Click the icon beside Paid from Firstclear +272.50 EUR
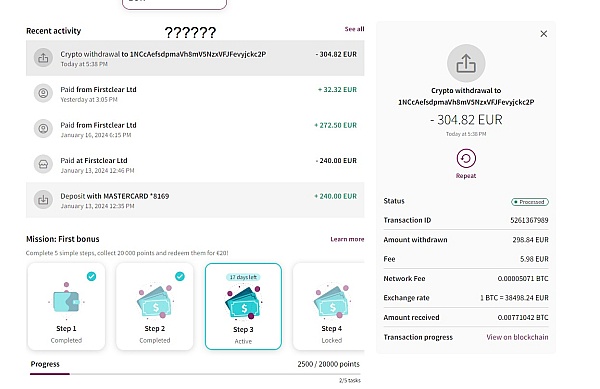This screenshot has height=389, width=600. tap(43, 129)
